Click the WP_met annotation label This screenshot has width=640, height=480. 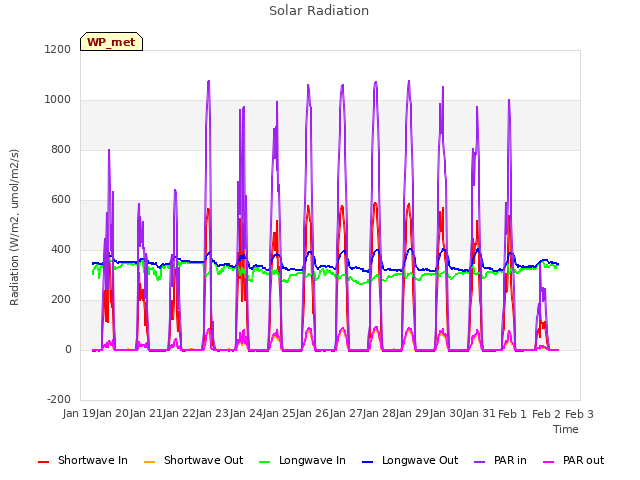coord(111,42)
